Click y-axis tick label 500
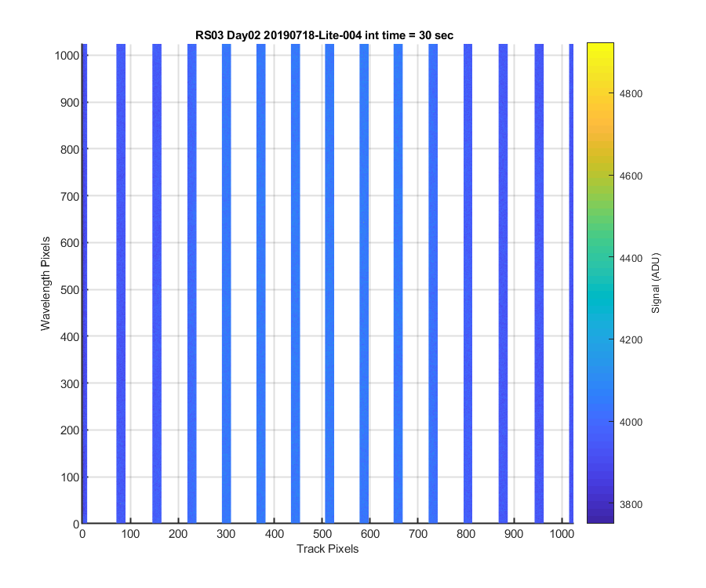The width and height of the screenshot is (706, 588). [x=70, y=290]
